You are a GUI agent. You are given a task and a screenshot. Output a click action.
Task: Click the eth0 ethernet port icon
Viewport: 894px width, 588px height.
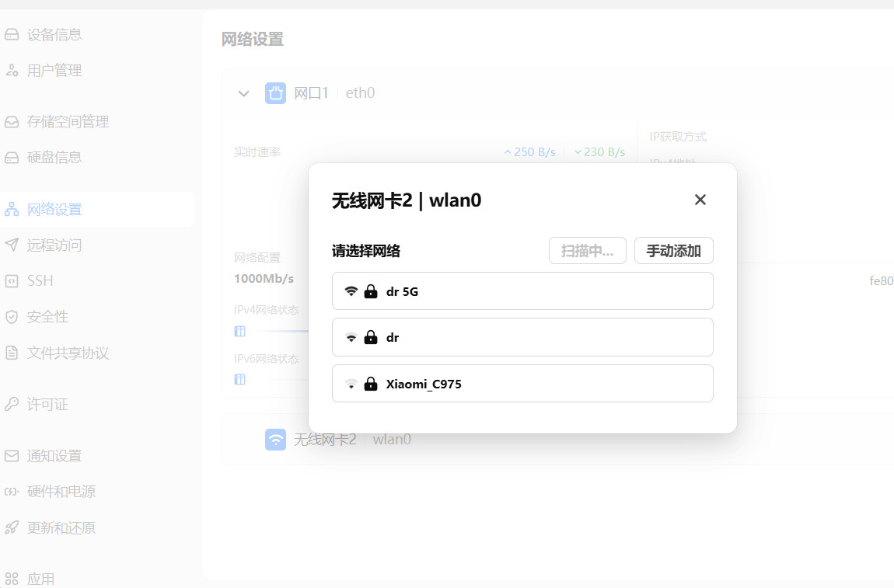[275, 93]
